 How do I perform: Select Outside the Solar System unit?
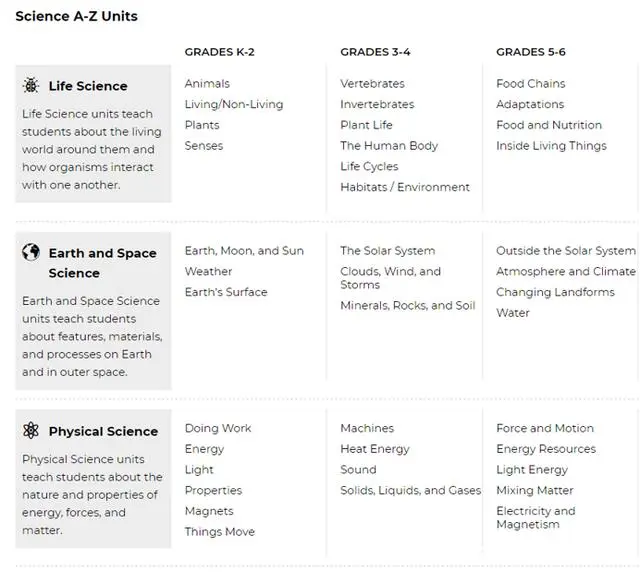pyautogui.click(x=565, y=251)
